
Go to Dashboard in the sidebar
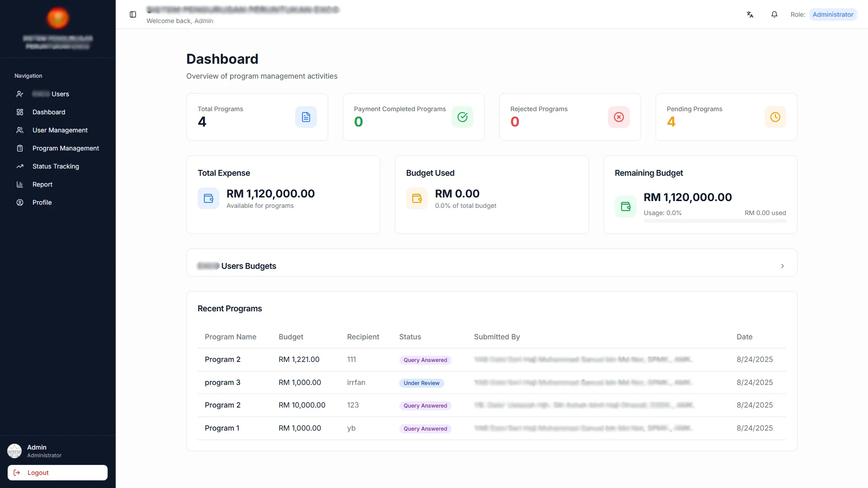click(58, 112)
